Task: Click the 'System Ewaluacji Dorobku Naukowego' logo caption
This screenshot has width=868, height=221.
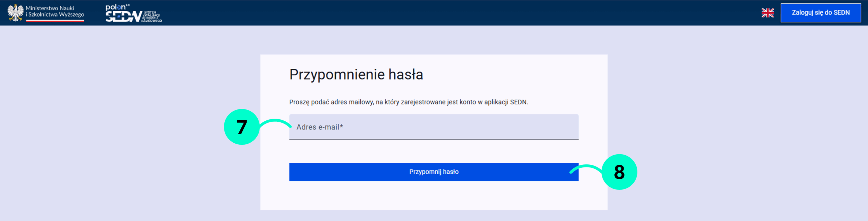Action: click(152, 17)
